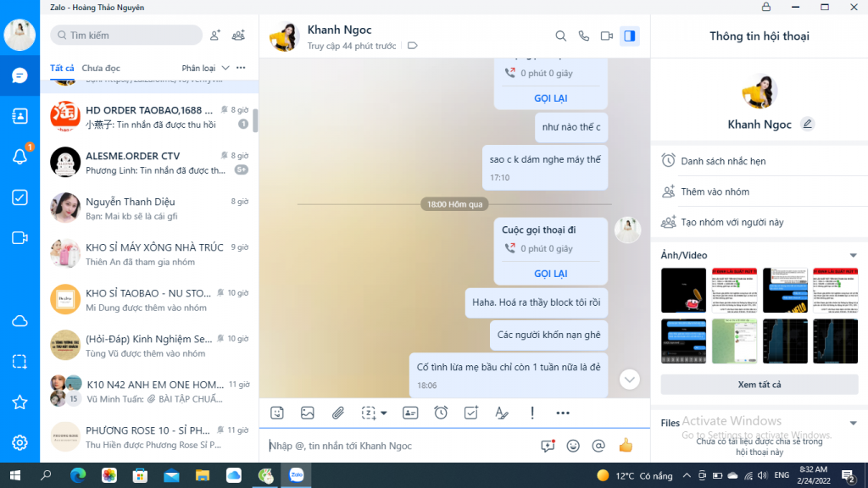Send the thumbs-up like reaction
This screenshot has height=488, width=868.
[x=626, y=445]
